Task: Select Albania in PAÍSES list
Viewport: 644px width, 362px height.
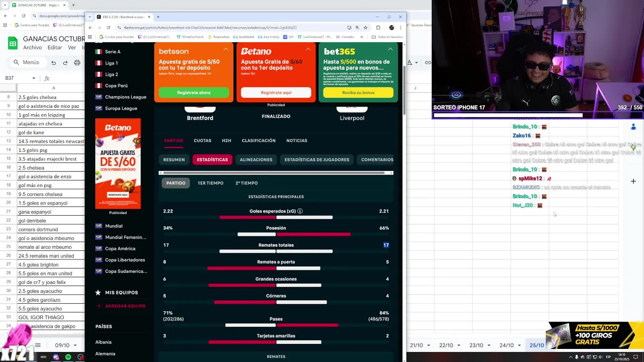Action: [x=104, y=342]
